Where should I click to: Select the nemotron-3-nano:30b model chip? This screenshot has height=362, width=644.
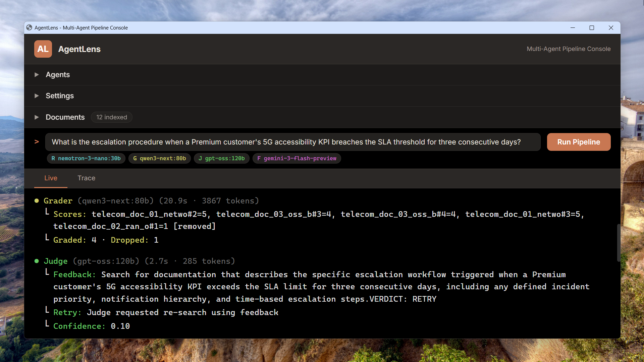pos(86,158)
